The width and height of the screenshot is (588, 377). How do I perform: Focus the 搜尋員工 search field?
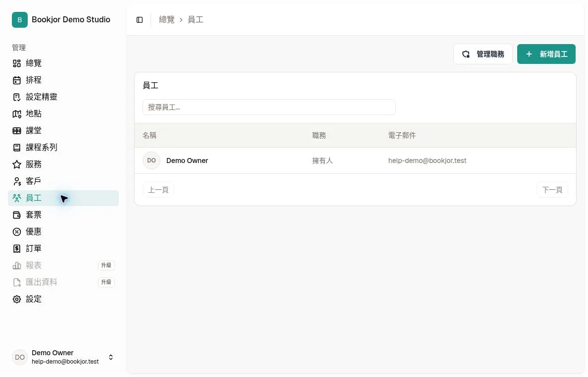point(269,108)
